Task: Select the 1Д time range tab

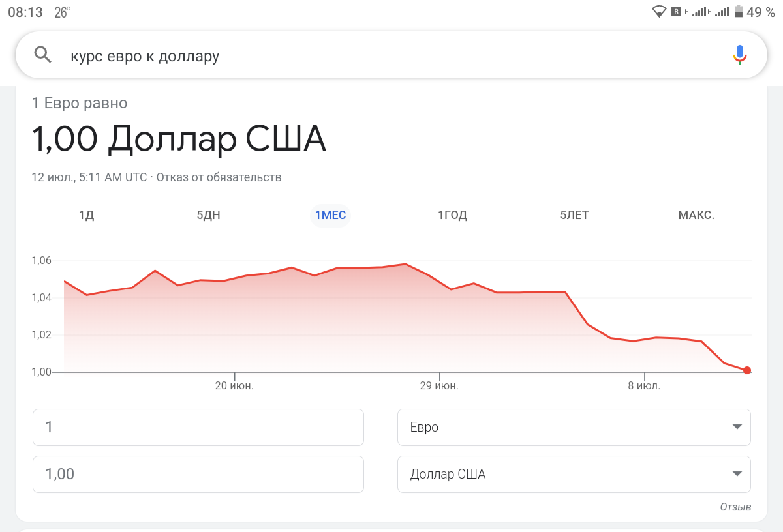Action: pos(87,215)
